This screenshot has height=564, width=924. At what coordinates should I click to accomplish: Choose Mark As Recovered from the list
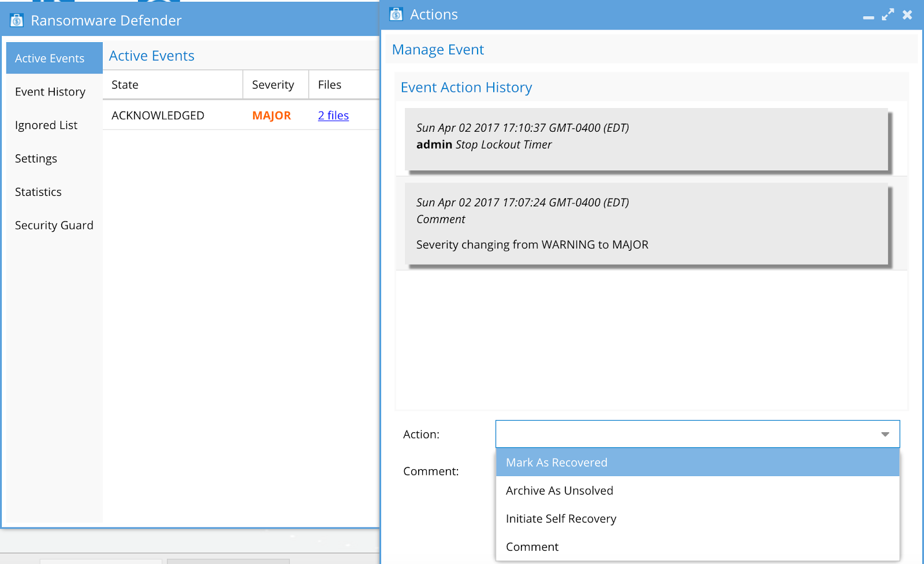click(698, 462)
